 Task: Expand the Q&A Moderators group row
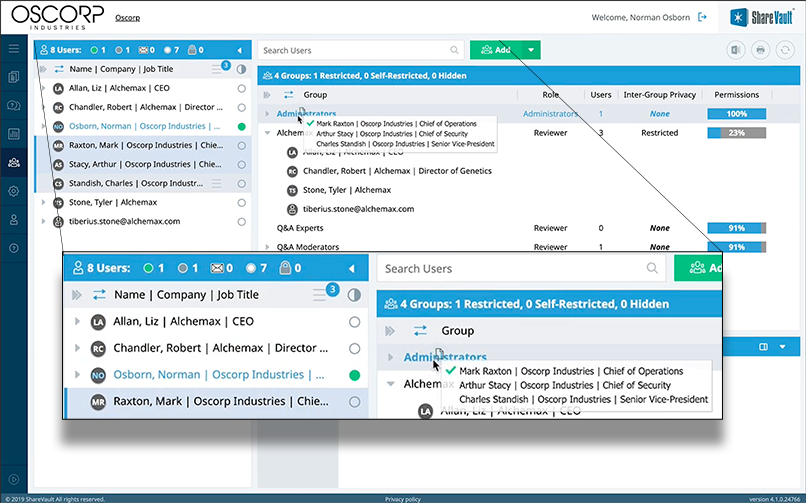tap(267, 247)
